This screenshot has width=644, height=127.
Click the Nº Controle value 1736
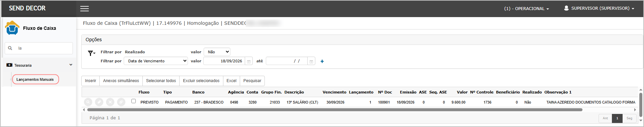tap(488, 102)
